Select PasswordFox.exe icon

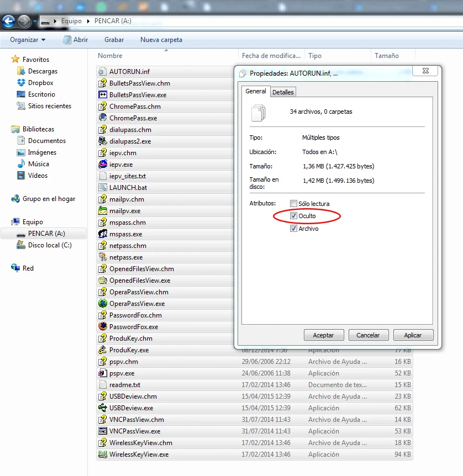(x=103, y=327)
